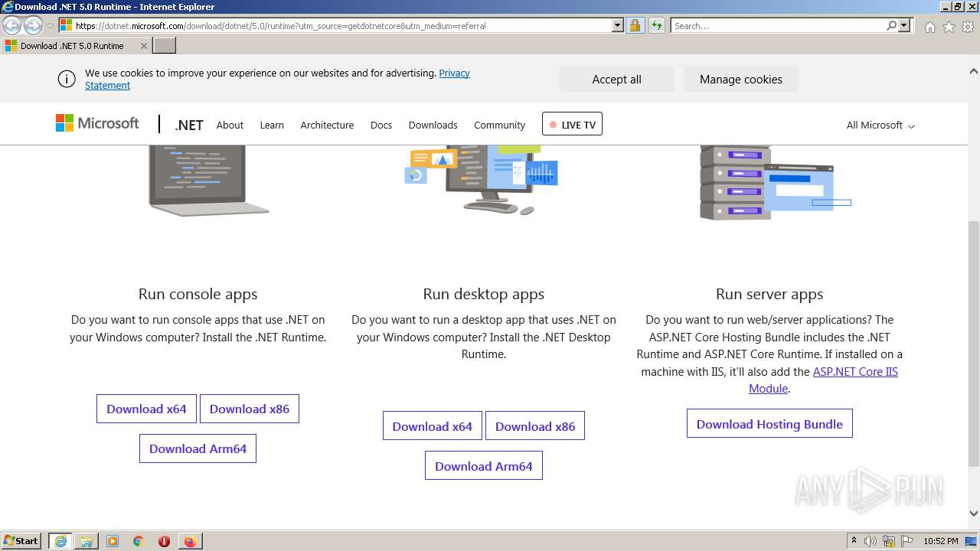Open the Favorites star icon

[x=949, y=27]
